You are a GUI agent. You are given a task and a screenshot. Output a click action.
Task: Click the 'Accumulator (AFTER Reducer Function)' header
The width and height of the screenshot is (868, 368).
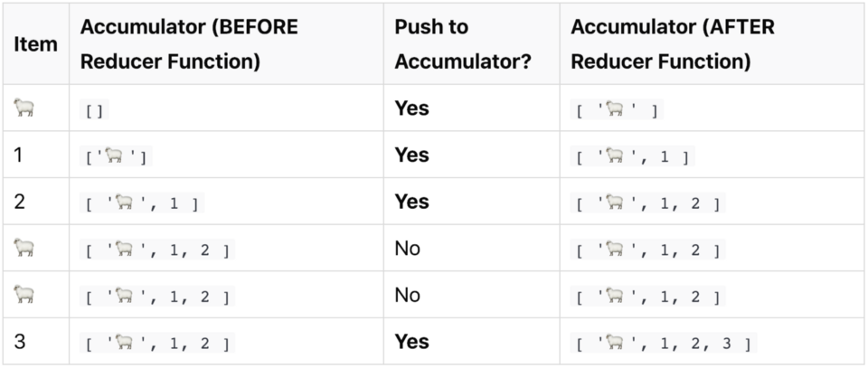[x=673, y=44]
